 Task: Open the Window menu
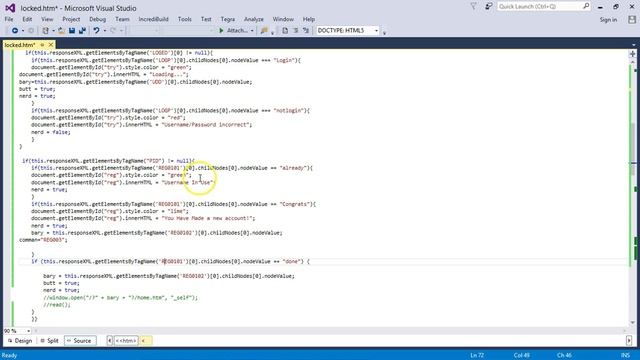[283, 19]
